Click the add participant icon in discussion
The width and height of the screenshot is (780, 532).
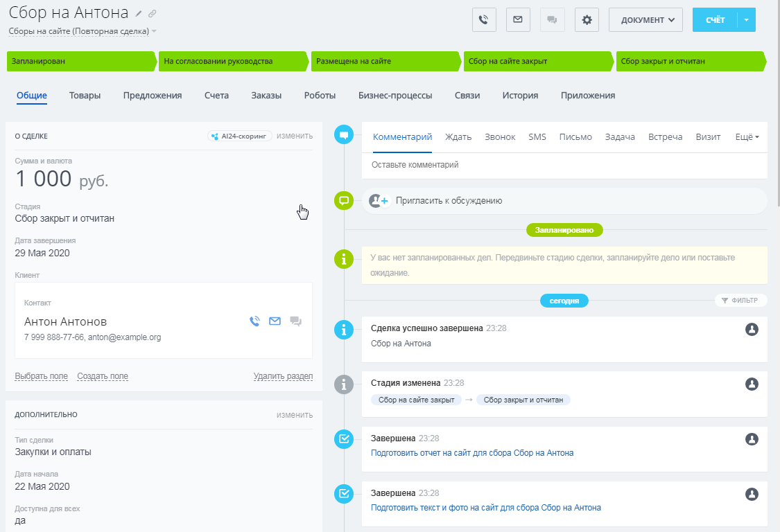(x=379, y=201)
